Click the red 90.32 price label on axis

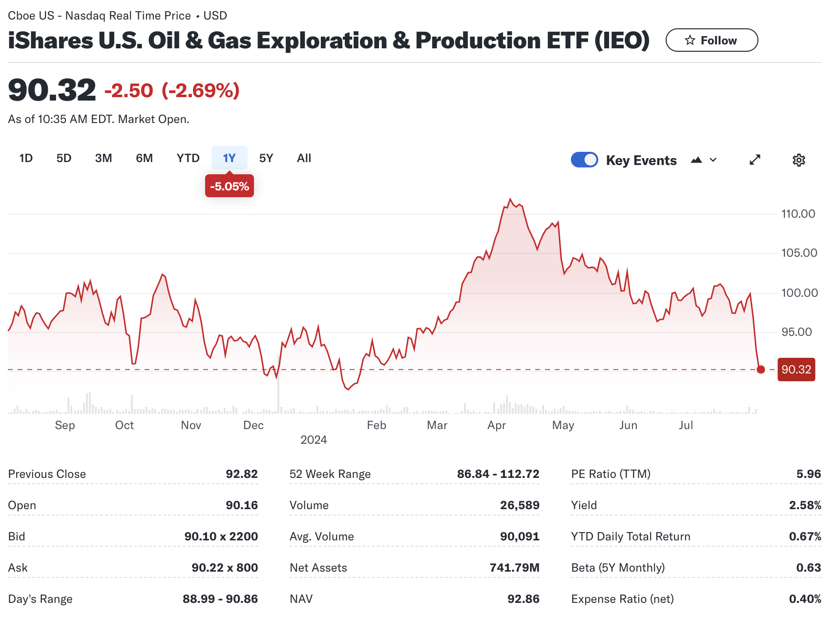(x=797, y=370)
